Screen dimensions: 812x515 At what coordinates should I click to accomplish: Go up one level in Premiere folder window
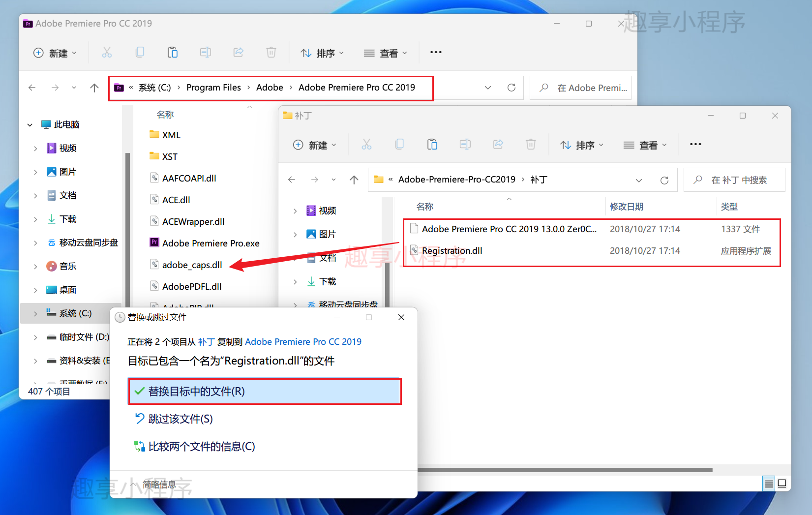pos(94,88)
